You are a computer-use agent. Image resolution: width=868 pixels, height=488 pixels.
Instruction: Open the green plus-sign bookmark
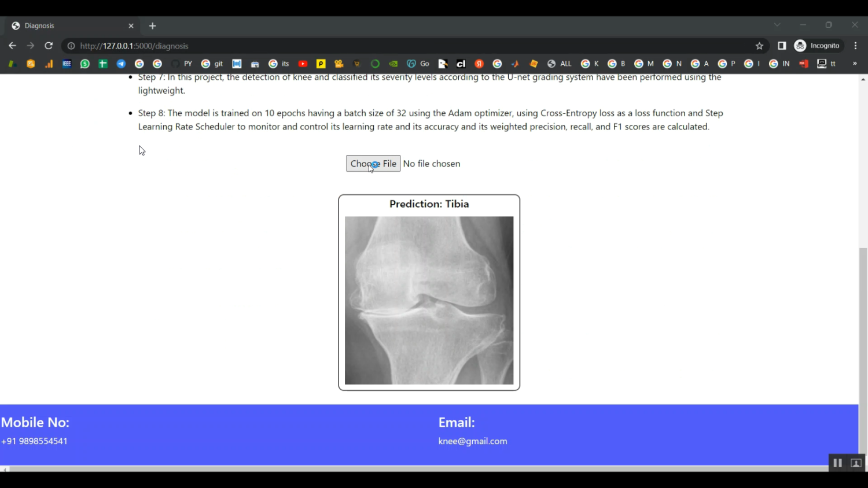pyautogui.click(x=103, y=64)
